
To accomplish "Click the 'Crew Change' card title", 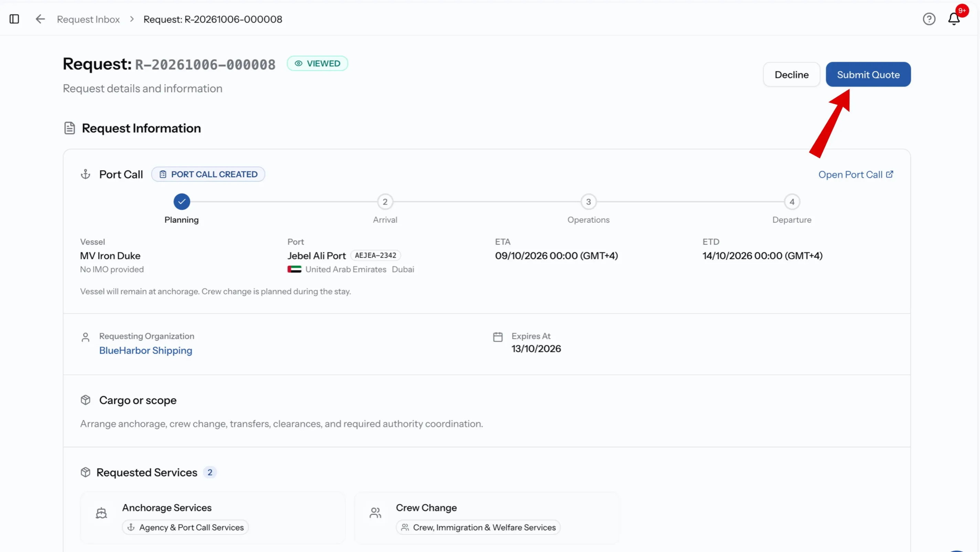I will (426, 508).
